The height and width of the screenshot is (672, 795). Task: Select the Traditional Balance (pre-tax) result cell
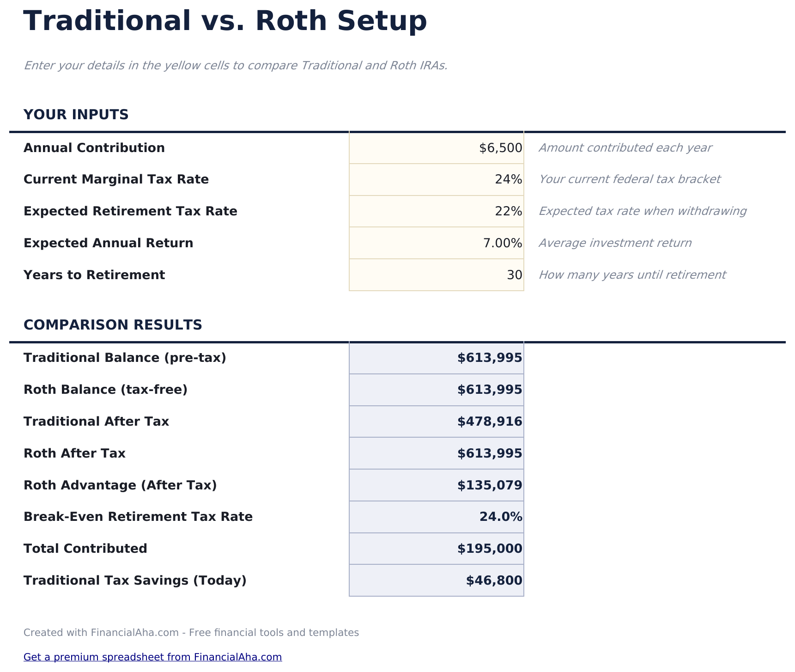pyautogui.click(x=437, y=358)
